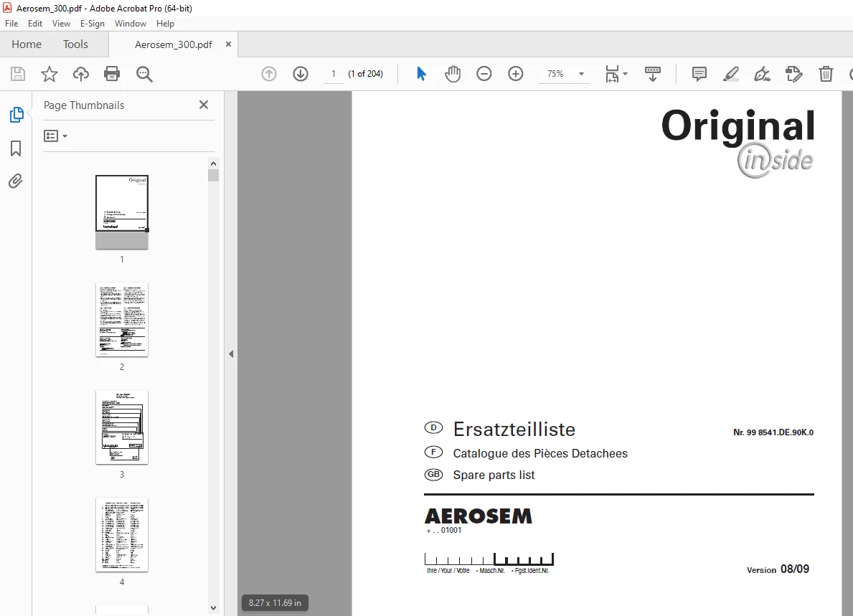Viewport: 853px width, 616px height.
Task: Click the 8.27 x 11.69 in size label
Action: pyautogui.click(x=275, y=603)
